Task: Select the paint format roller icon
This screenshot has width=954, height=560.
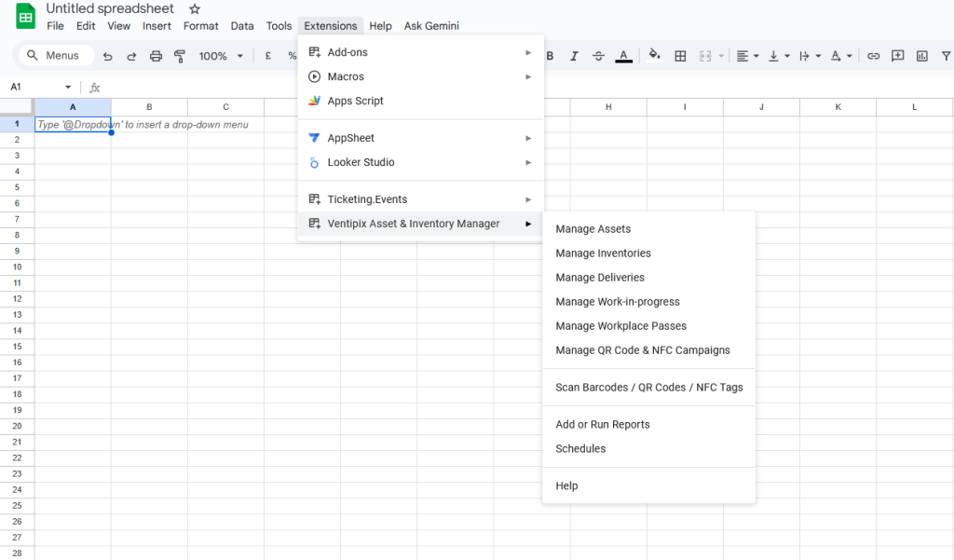Action: click(180, 56)
